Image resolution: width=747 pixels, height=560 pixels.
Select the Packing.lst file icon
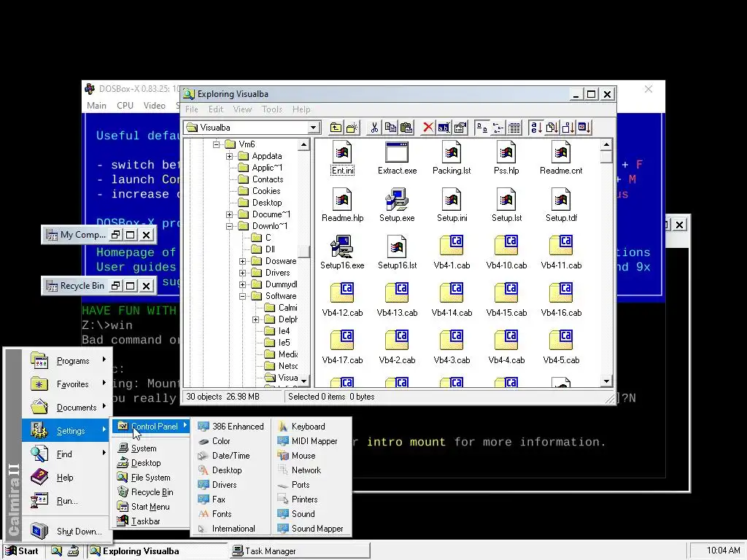point(452,152)
